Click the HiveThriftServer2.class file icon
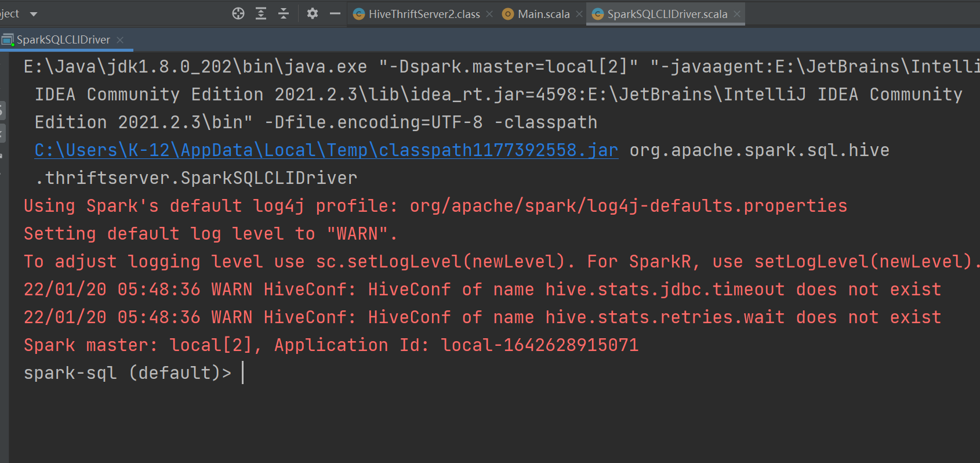980x463 pixels. pos(359,14)
